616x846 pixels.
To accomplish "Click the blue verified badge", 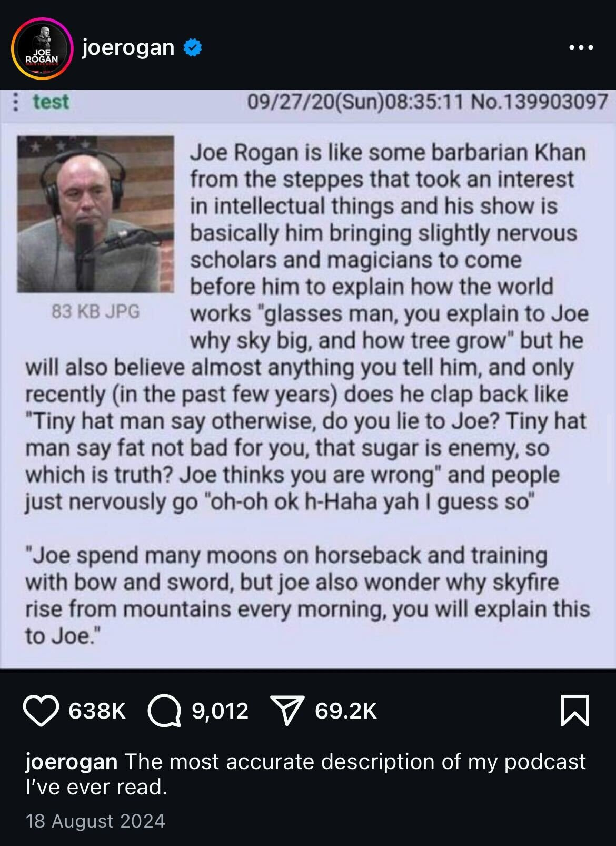I will [x=192, y=49].
